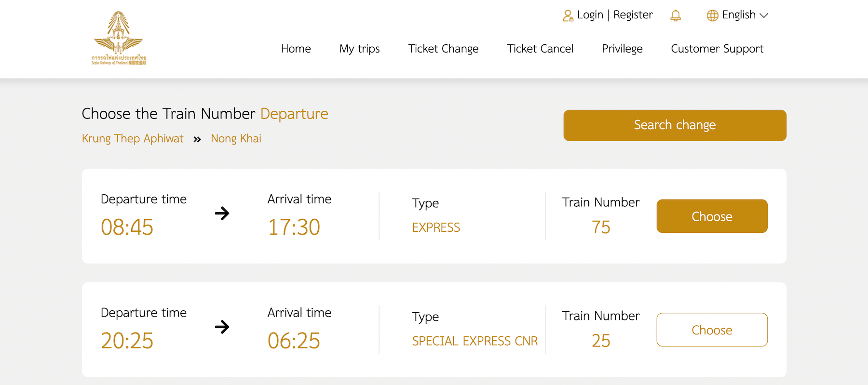This screenshot has height=385, width=868.
Task: Click the double chevron route separator
Action: click(x=197, y=139)
